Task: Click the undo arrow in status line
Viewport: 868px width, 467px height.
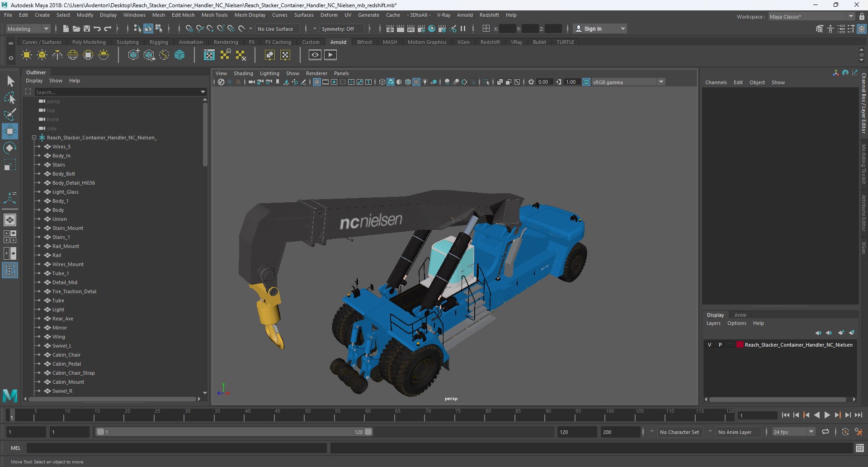Action: tap(97, 29)
